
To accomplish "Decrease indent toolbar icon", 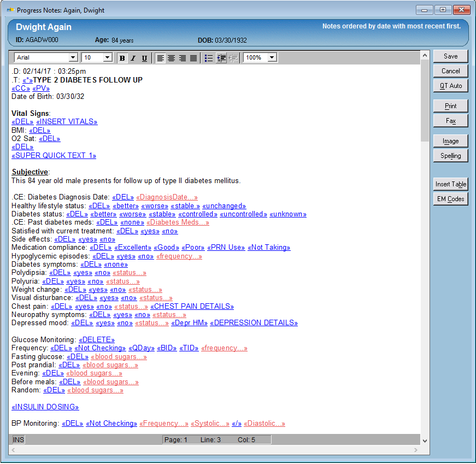I will (x=233, y=58).
